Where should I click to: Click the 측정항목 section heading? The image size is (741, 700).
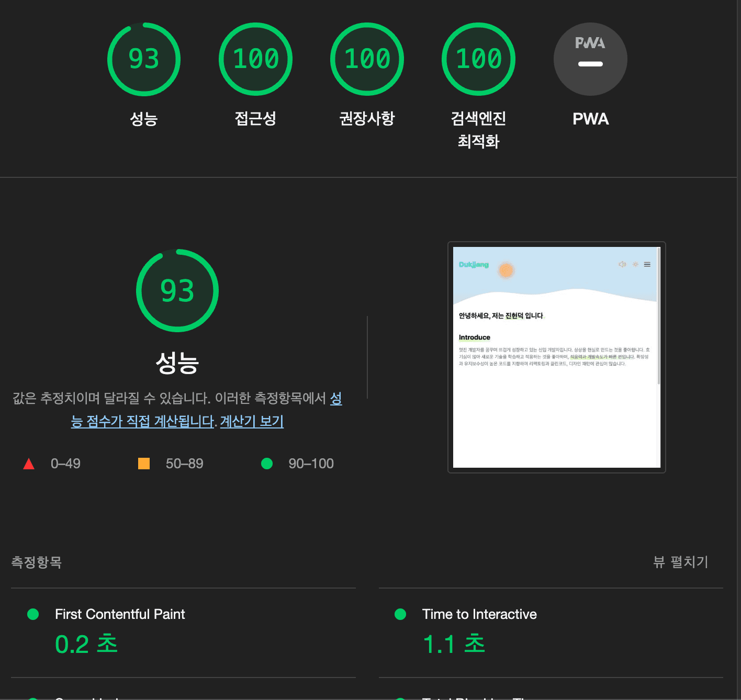click(x=37, y=562)
